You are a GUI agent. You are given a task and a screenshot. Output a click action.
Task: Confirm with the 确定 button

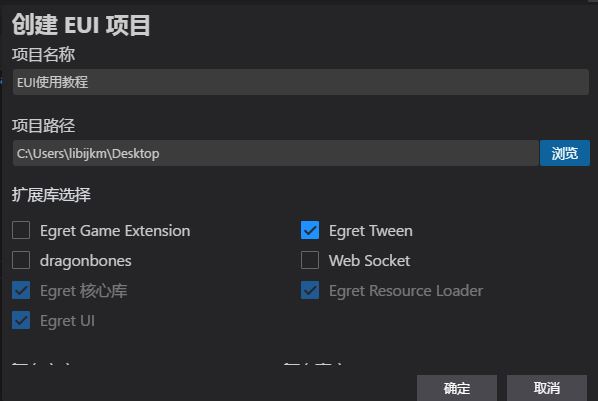click(x=457, y=388)
